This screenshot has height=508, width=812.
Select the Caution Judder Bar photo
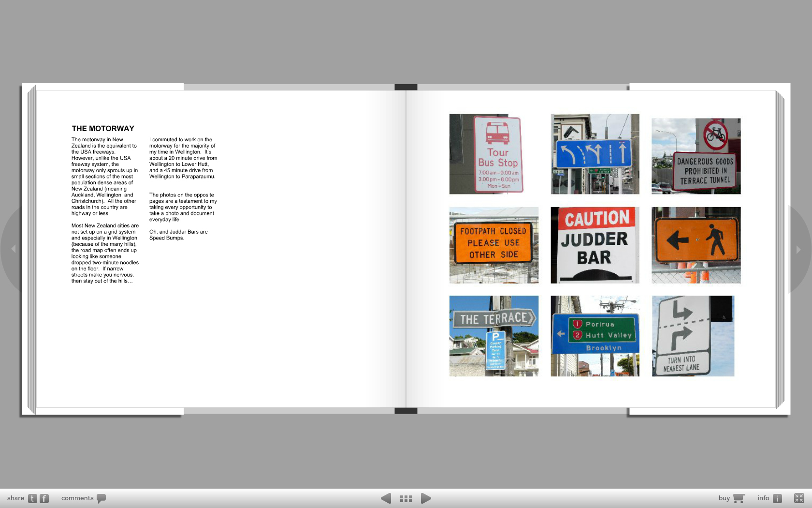coord(595,245)
